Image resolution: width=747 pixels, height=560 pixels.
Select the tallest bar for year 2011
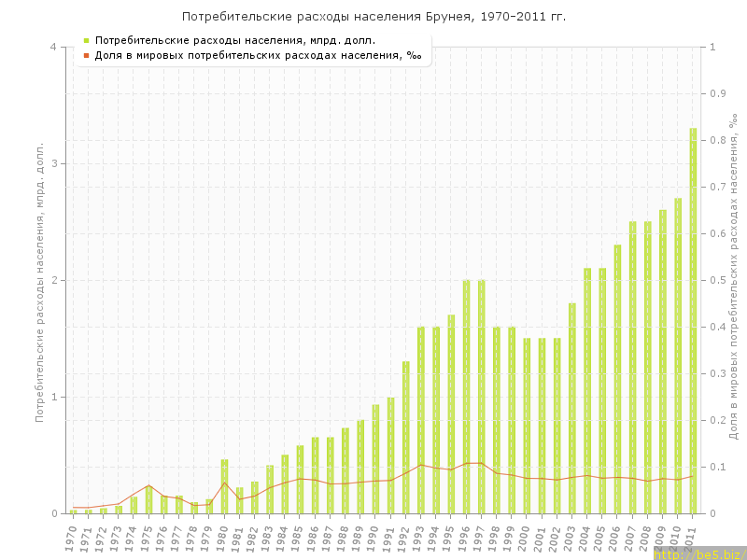click(x=693, y=320)
